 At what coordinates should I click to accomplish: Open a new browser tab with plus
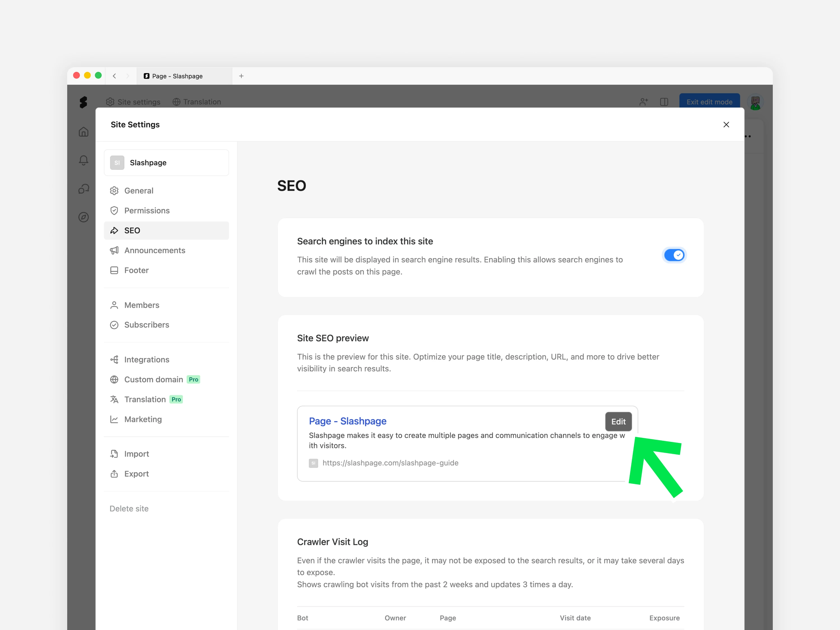coord(241,76)
